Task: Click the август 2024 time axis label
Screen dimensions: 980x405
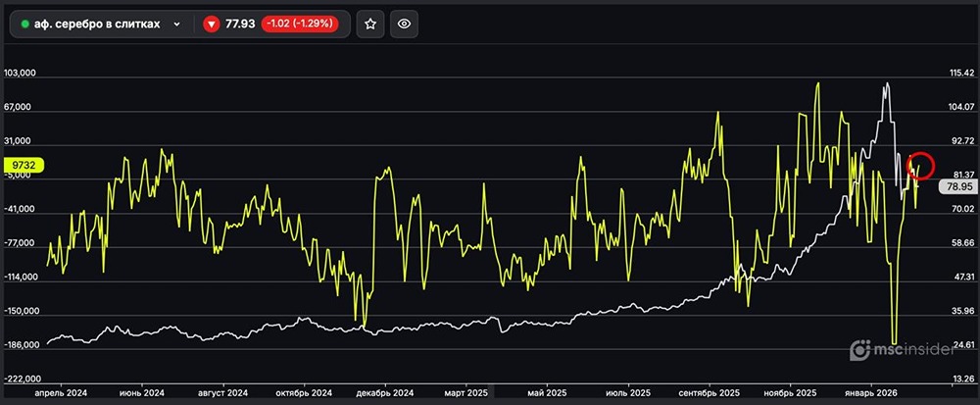Action: click(x=223, y=393)
